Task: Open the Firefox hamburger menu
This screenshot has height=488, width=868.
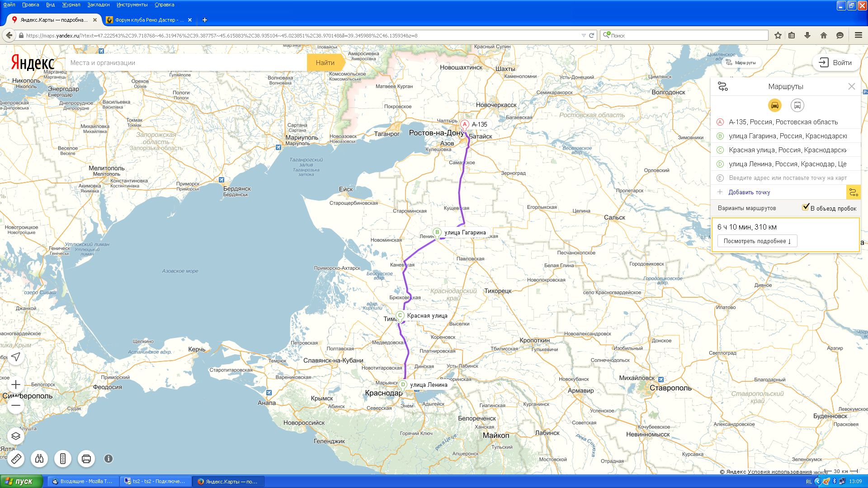Action: coord(858,35)
